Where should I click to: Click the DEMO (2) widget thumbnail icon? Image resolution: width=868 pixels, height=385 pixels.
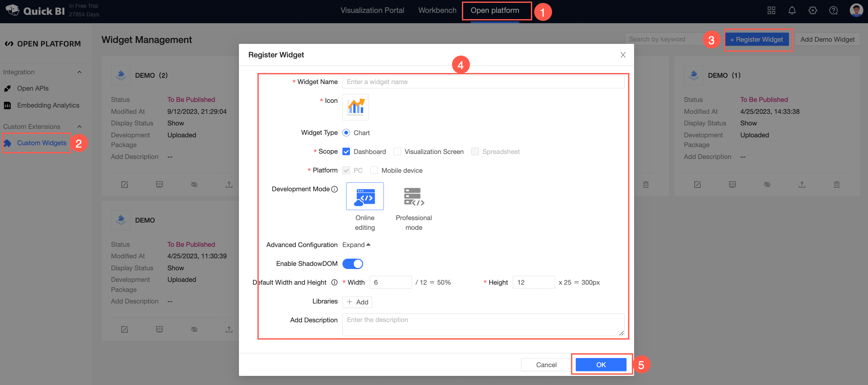point(121,75)
